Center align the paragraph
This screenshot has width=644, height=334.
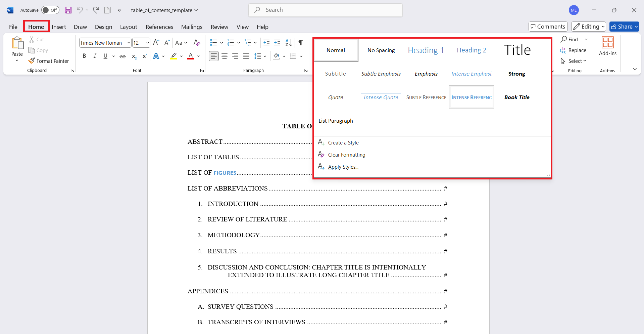[225, 56]
